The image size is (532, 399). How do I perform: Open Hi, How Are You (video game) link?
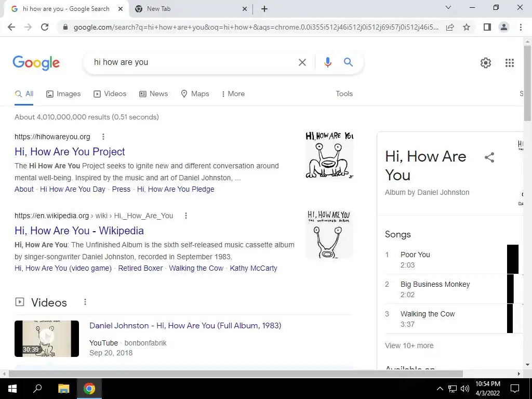[63, 269]
